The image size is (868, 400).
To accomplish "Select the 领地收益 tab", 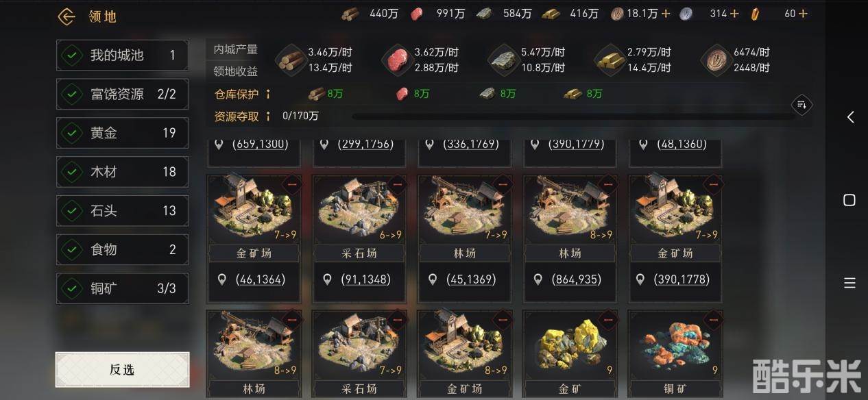I will [235, 71].
